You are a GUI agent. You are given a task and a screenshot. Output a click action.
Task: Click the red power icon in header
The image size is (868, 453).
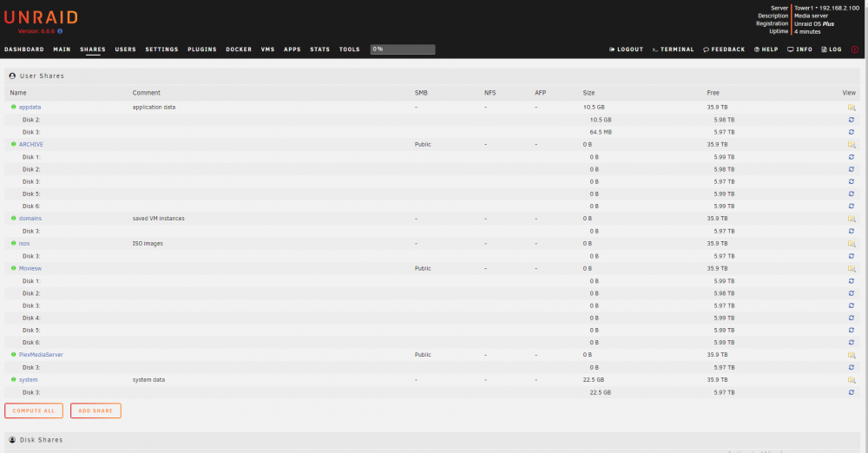click(x=855, y=49)
